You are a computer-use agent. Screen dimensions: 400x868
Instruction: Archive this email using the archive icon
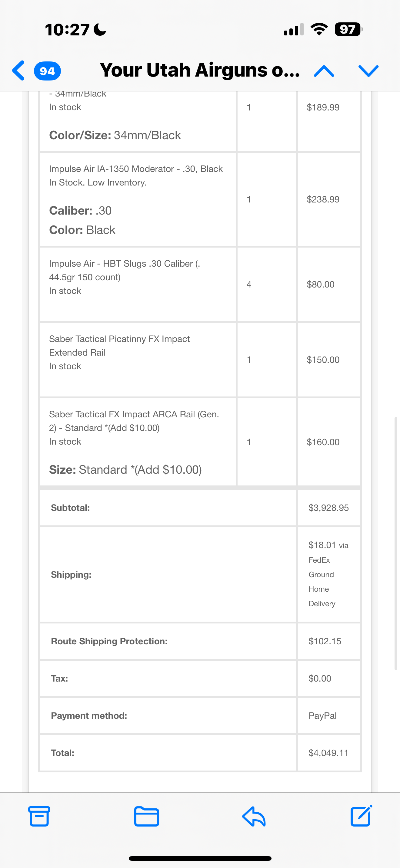point(39,816)
